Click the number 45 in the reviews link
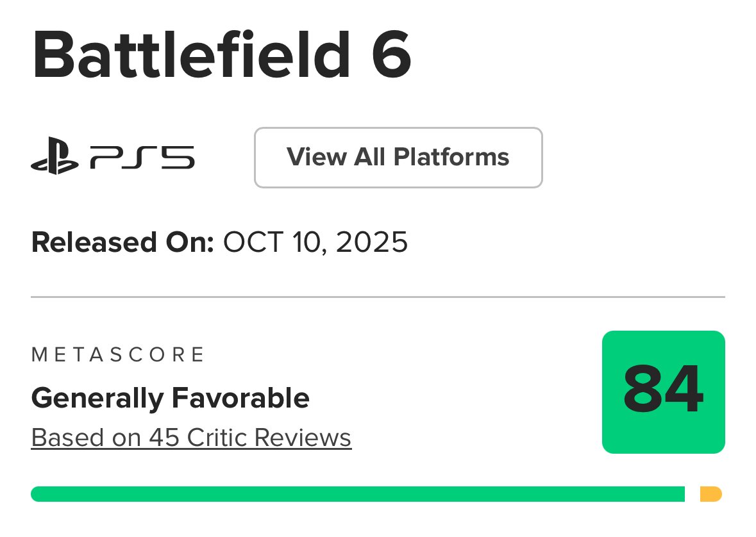The height and width of the screenshot is (537, 756). (164, 438)
